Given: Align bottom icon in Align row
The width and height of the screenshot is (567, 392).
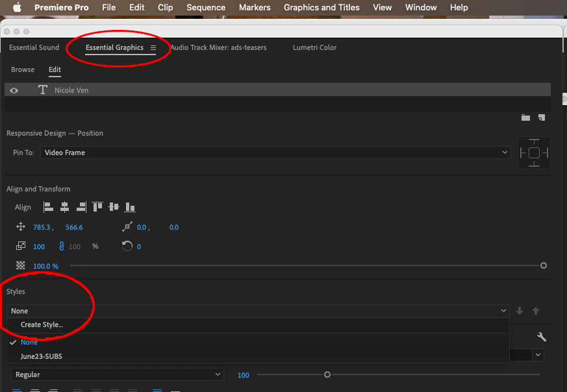Looking at the screenshot, I should coord(130,207).
